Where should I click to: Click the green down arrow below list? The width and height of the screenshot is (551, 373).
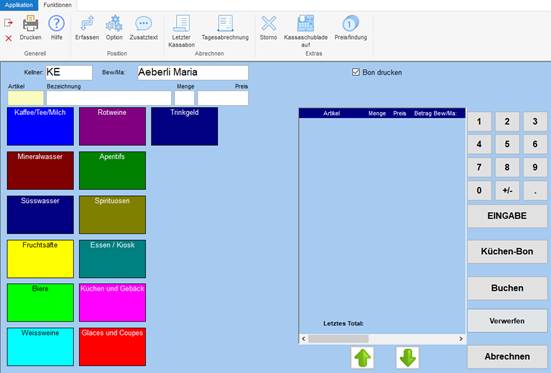click(408, 358)
